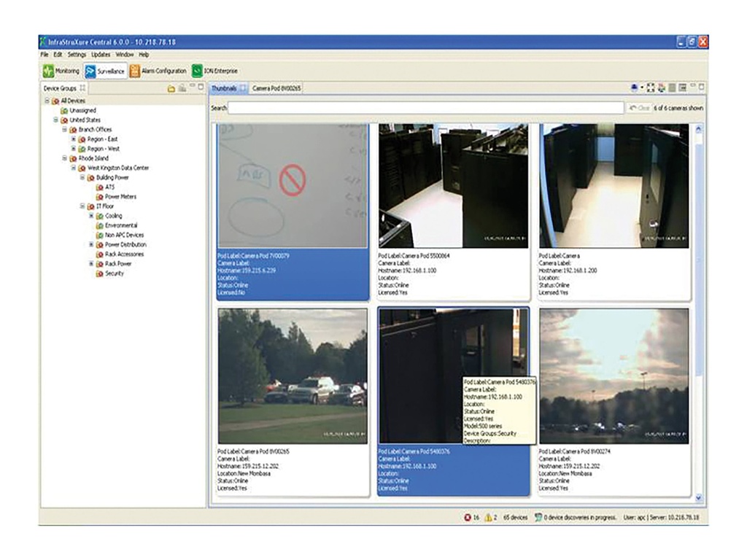
Task: Select the Camera Pod 8V00274 sky thumbnail
Action: point(614,376)
